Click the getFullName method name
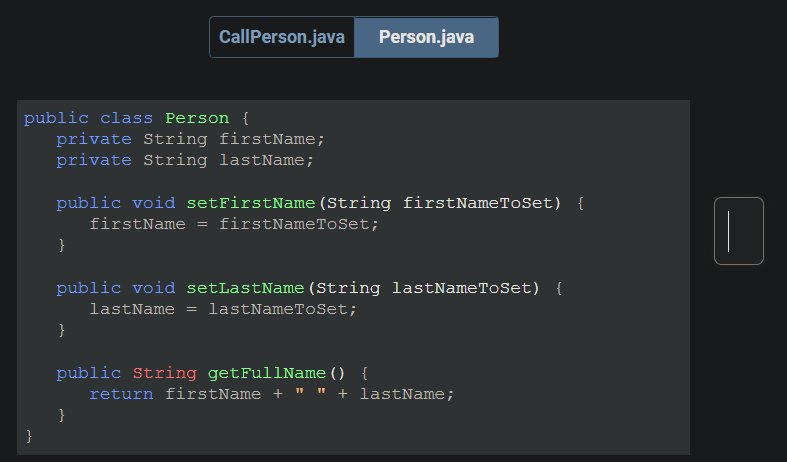787x462 pixels. point(267,373)
